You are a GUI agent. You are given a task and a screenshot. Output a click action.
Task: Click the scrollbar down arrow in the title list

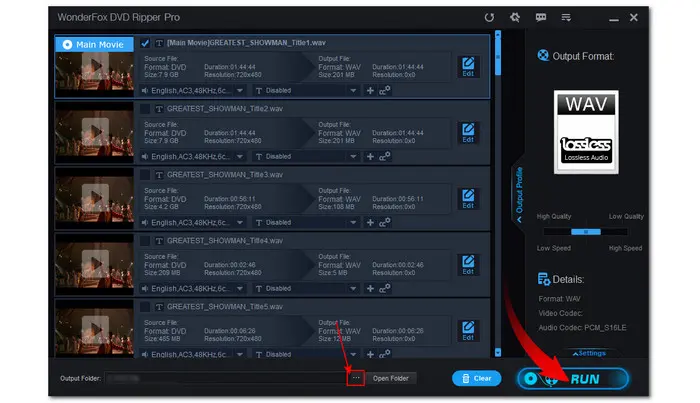pyautogui.click(x=498, y=353)
